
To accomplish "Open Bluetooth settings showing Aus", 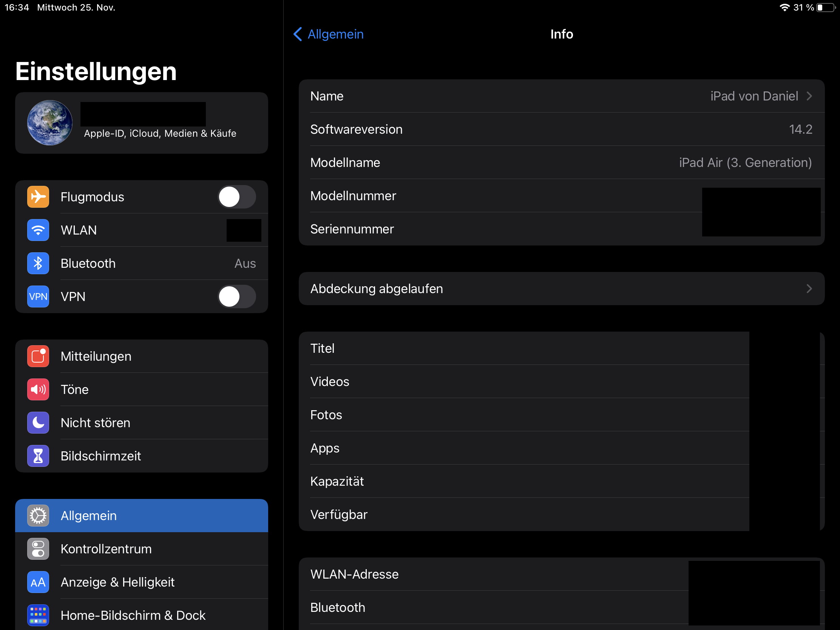I will pyautogui.click(x=152, y=263).
